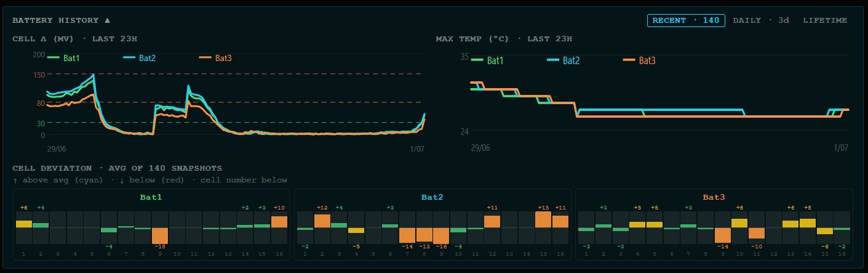868x273 pixels.
Task: Toggle Bat2 legend in Max Temp chart
Action: click(x=563, y=60)
